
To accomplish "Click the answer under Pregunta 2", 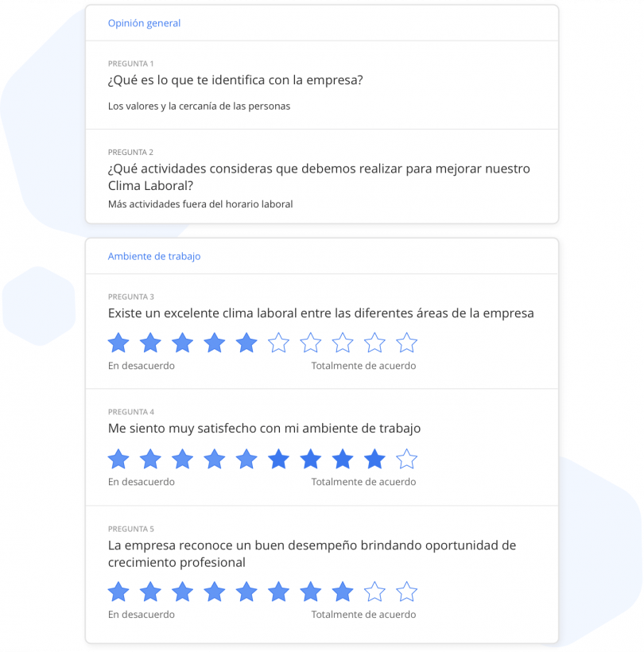I will [x=200, y=204].
